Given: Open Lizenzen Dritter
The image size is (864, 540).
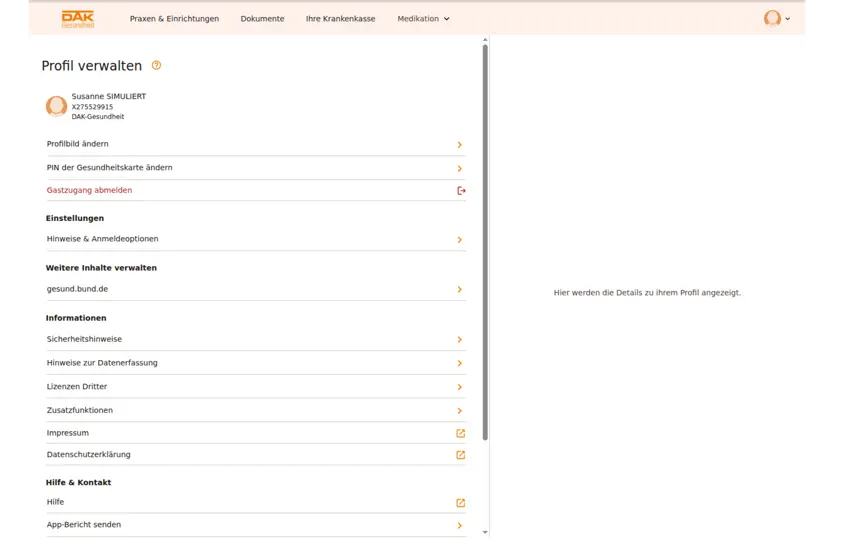Looking at the screenshot, I should click(256, 386).
